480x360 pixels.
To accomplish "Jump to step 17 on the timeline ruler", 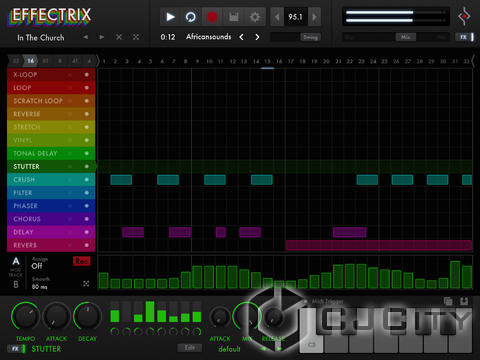I will click(291, 61).
